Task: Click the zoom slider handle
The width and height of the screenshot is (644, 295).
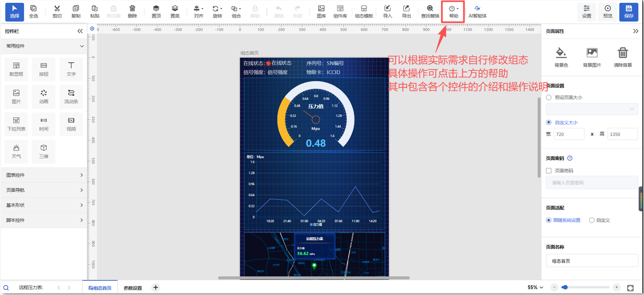Action: click(x=565, y=287)
